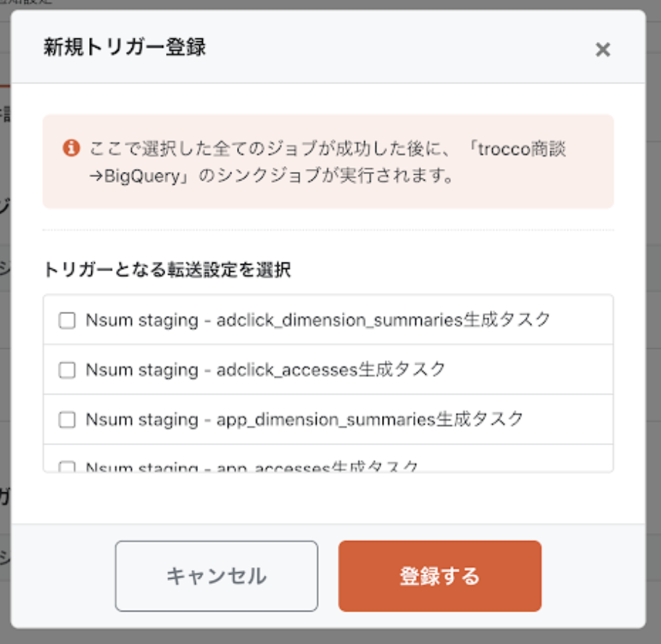Click empty header area beside dialog title
This screenshot has height=644, width=661.
pos(399,48)
